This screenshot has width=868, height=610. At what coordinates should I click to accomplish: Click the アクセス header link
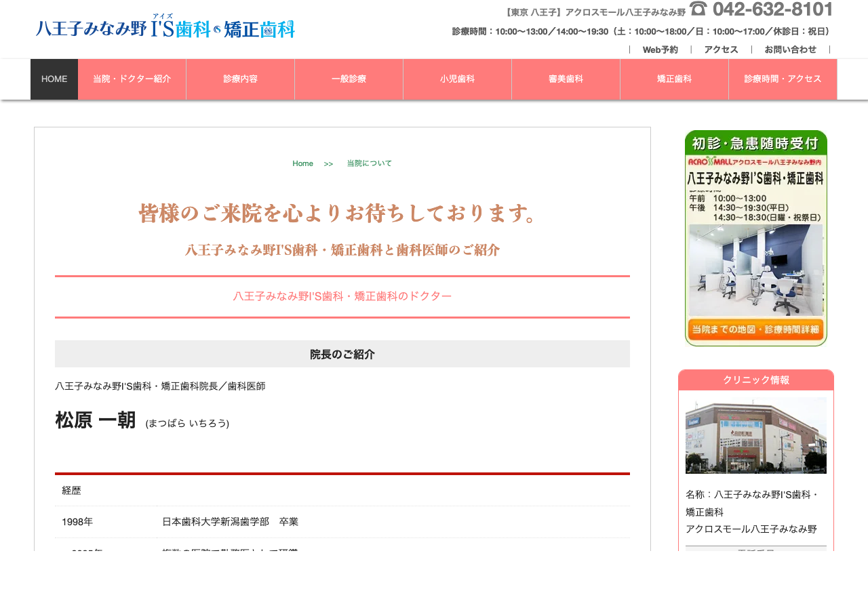(x=722, y=49)
